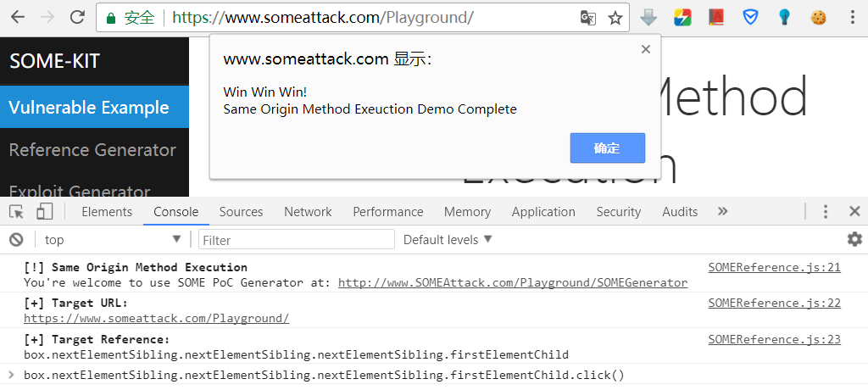Open the SOMEGenerator URL link

pos(513,282)
